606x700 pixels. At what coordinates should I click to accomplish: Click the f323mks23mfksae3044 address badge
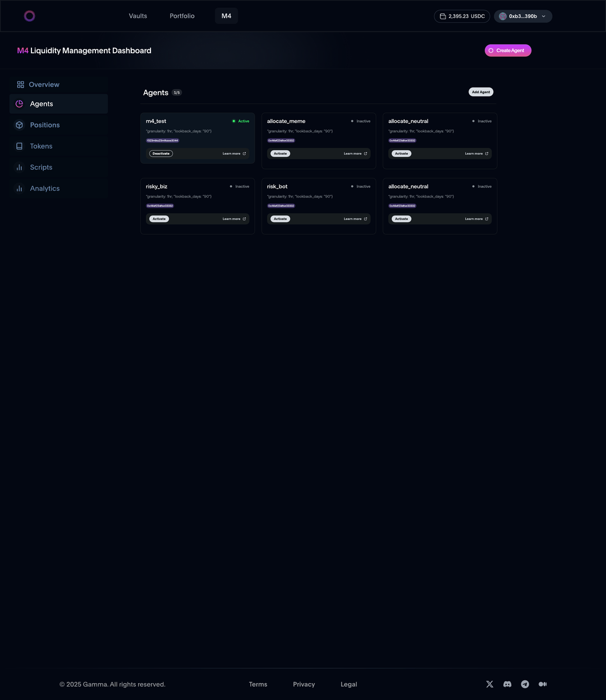163,141
